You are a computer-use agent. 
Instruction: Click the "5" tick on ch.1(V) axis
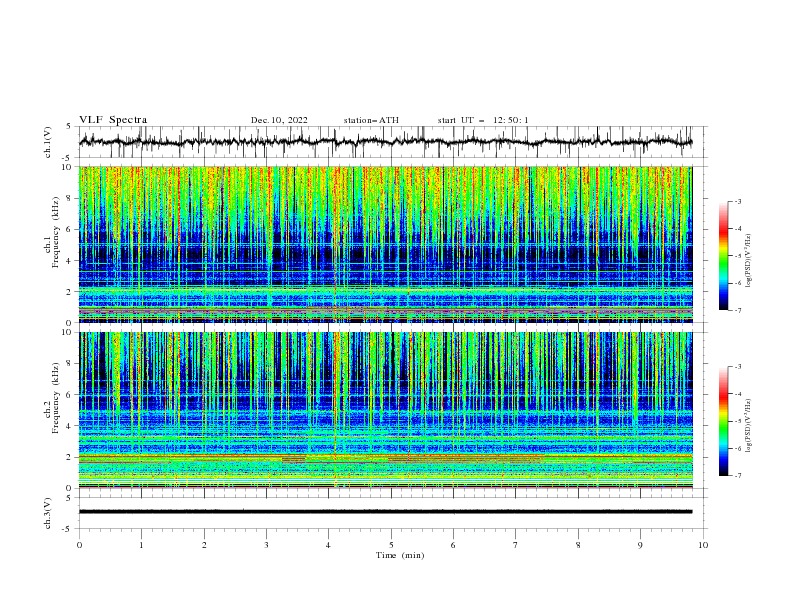click(x=69, y=127)
